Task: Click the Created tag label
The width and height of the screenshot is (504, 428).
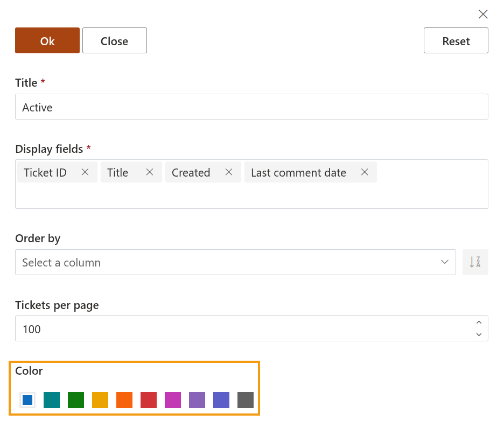Action: point(191,173)
